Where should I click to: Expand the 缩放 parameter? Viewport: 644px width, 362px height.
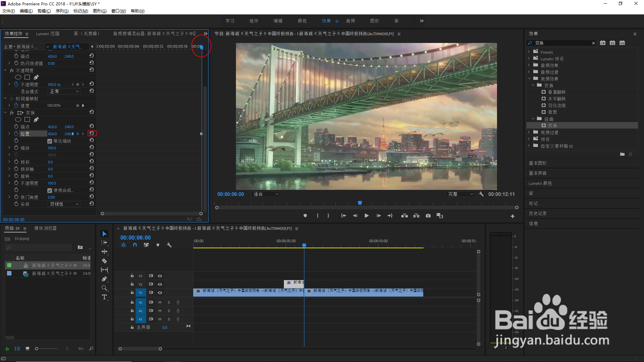[x=9, y=148]
